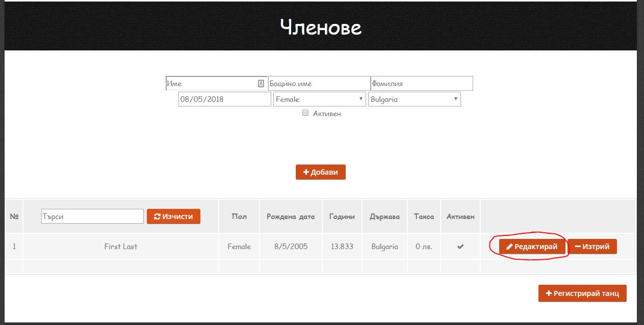Open the Female gender dropdown
644x325 pixels.
tap(320, 99)
